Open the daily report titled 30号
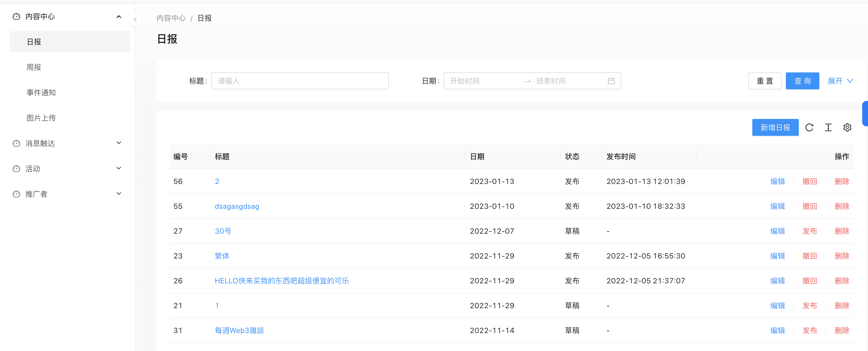This screenshot has height=351, width=868. [223, 231]
